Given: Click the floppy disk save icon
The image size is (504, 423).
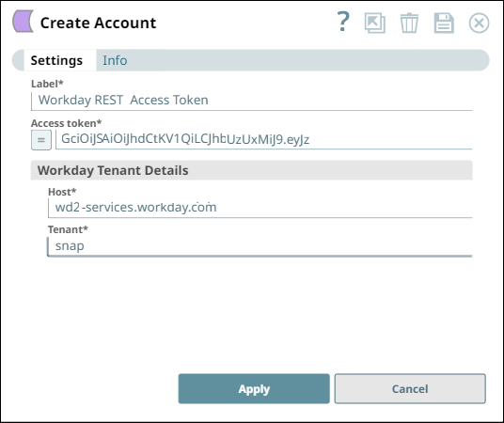Looking at the screenshot, I should [x=444, y=23].
